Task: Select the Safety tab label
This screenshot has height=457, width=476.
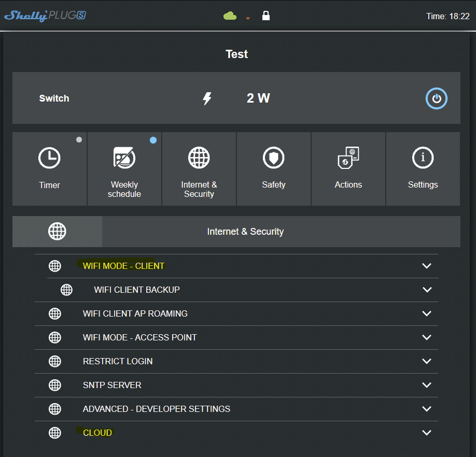Action: pos(273,184)
